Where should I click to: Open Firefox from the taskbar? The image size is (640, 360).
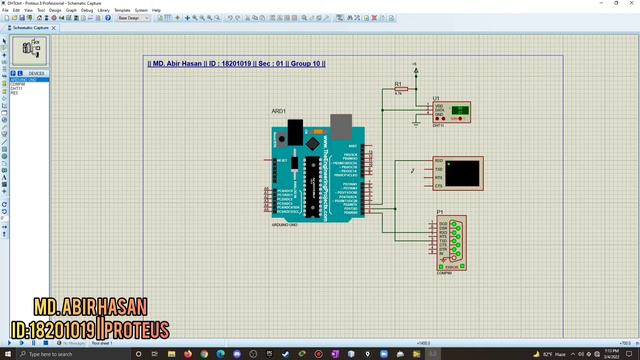pyautogui.click(x=188, y=354)
